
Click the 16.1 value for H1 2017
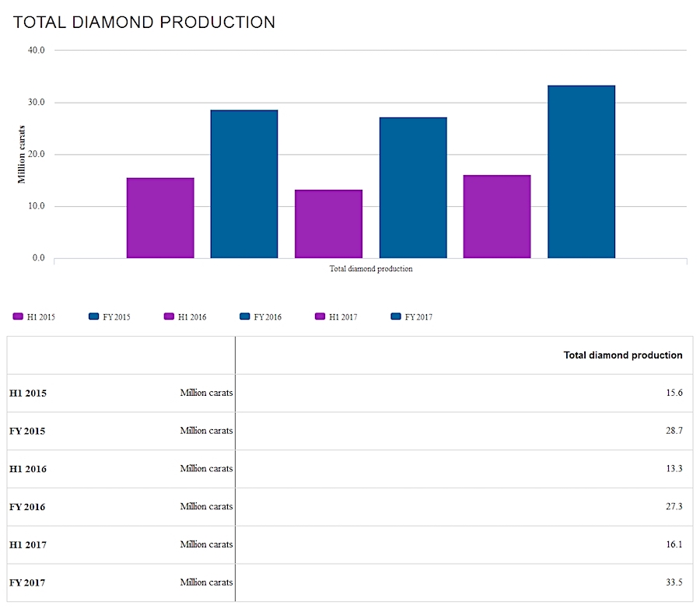(674, 544)
